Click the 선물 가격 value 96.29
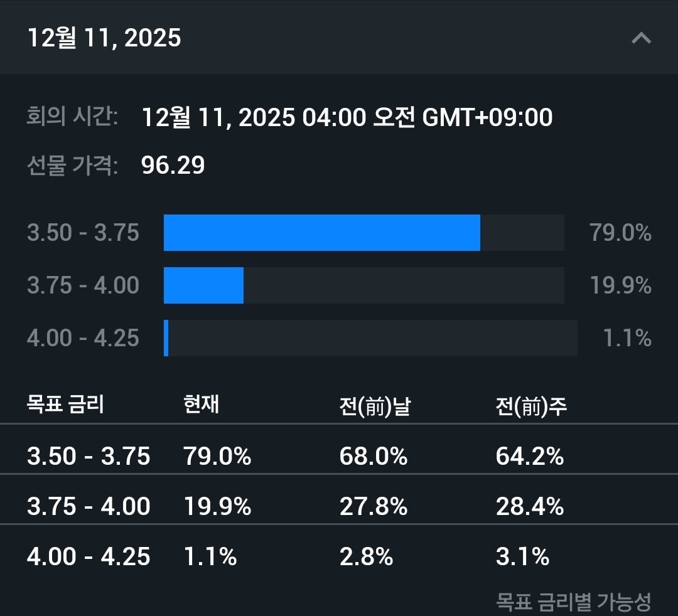This screenshot has height=616, width=678. pos(173,166)
